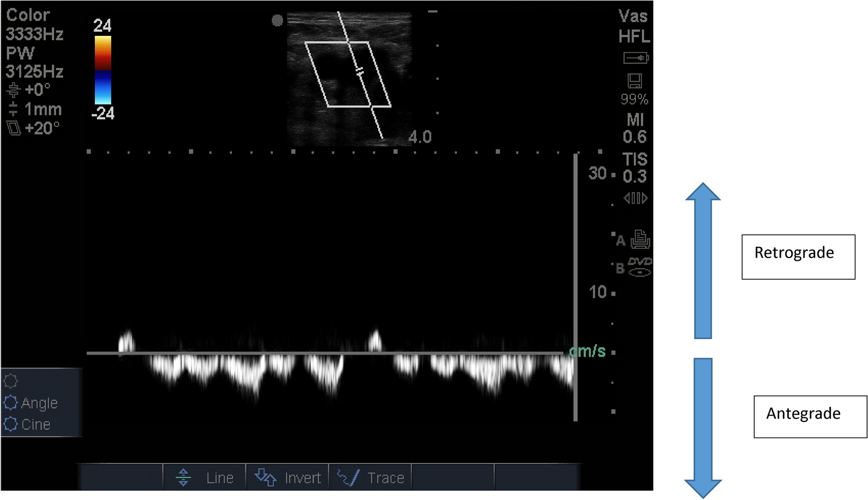Image resolution: width=868 pixels, height=500 pixels.
Task: Click the Invert soft key
Action: [x=288, y=477]
